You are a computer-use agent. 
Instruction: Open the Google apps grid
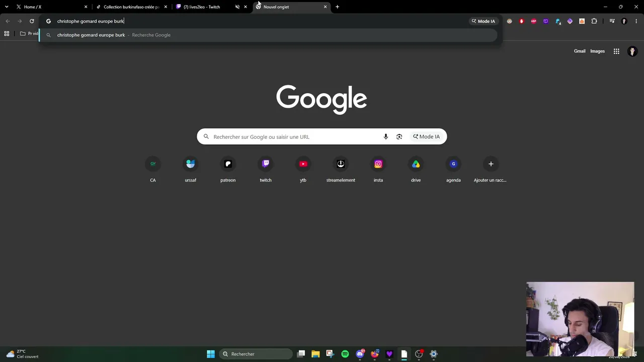click(x=616, y=51)
